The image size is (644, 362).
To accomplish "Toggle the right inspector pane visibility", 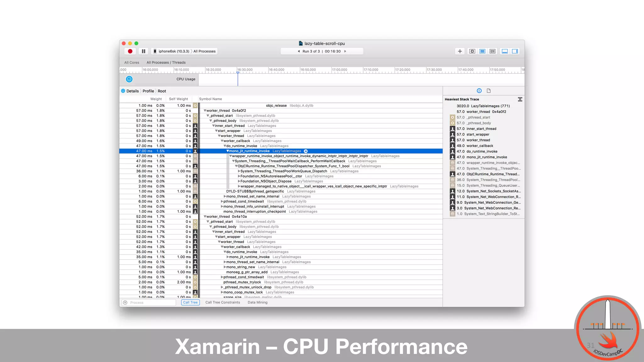I will tap(515, 51).
